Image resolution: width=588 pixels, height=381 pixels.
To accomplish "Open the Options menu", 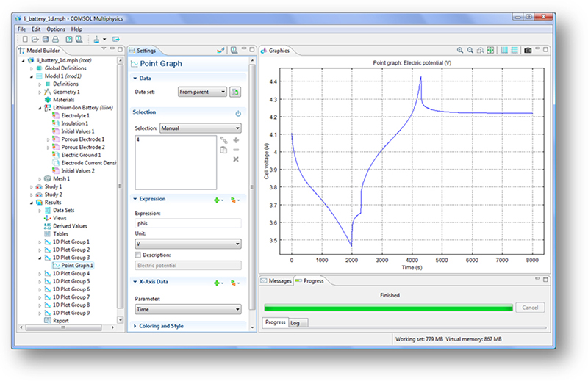I will (56, 29).
